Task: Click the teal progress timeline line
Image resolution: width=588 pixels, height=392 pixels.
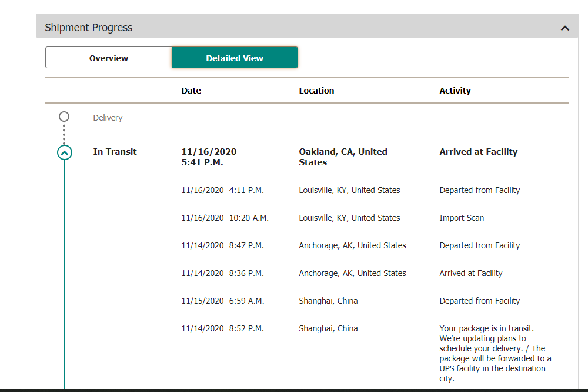Action: 64,274
